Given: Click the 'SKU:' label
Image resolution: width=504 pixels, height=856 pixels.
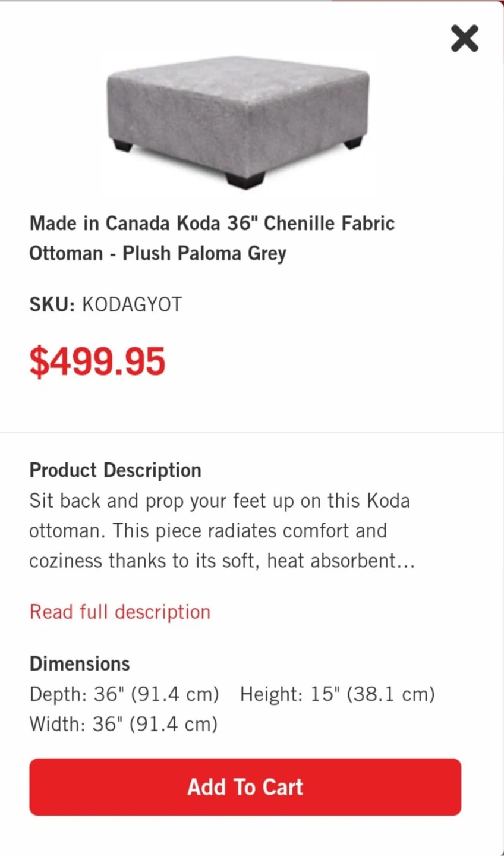Looking at the screenshot, I should 52,304.
